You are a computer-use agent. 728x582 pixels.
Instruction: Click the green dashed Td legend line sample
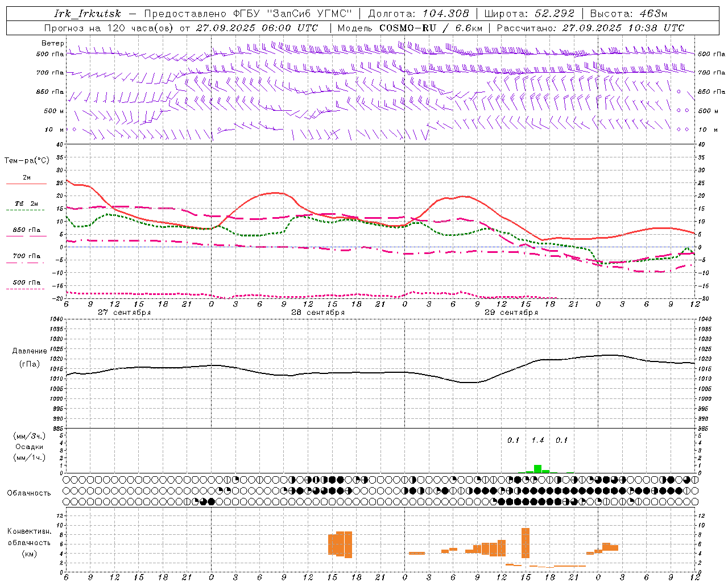[25, 210]
